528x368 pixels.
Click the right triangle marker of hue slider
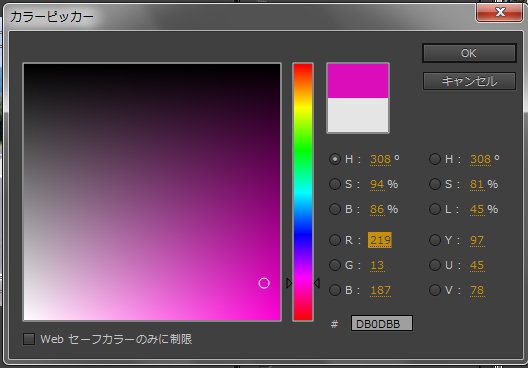point(317,283)
